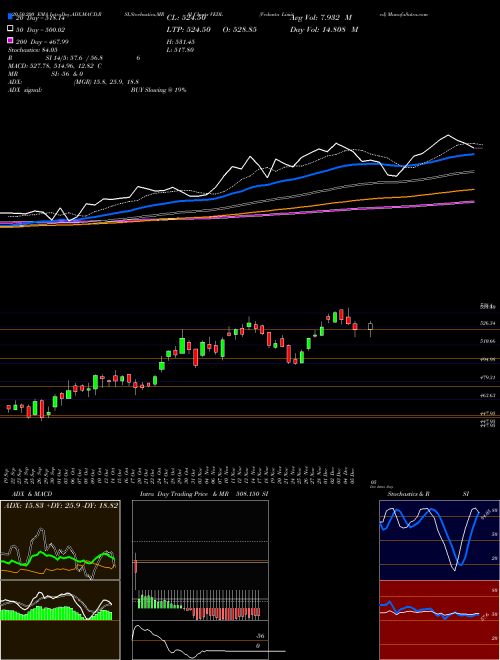Click the 'L: 517.80' low price

point(180,50)
